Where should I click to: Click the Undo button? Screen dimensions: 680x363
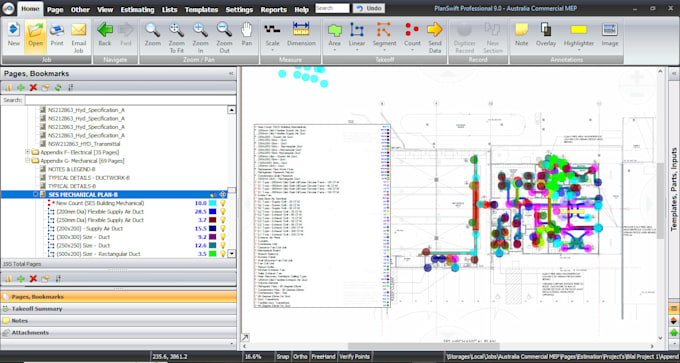point(369,9)
